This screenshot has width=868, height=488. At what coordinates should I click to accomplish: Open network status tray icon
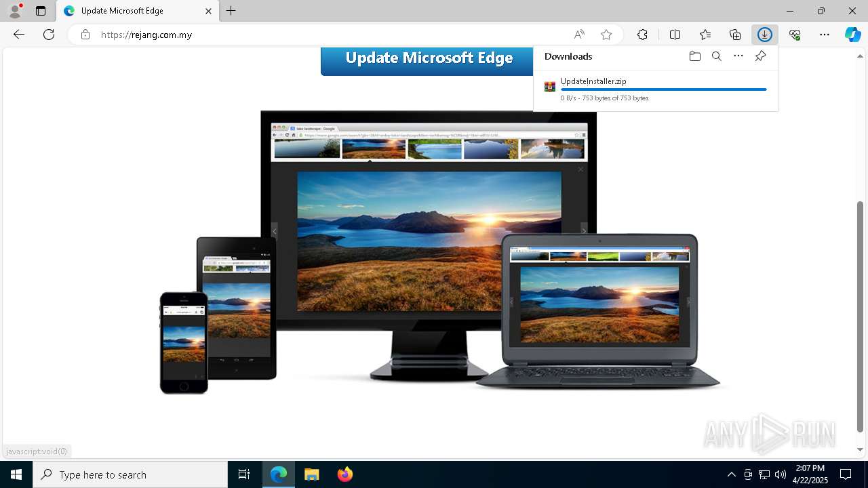click(764, 474)
